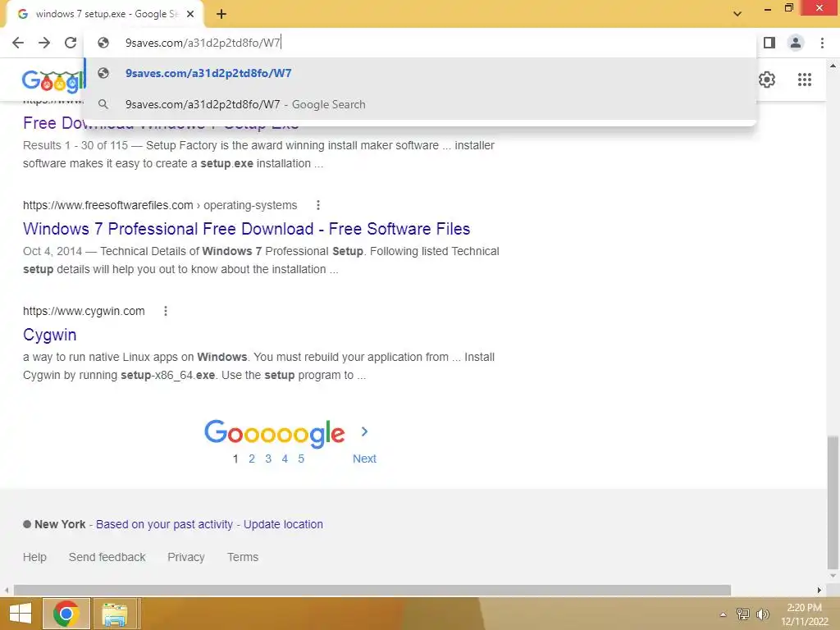
Task: Click the next-page chevron beside Goooooogle
Action: click(x=364, y=431)
